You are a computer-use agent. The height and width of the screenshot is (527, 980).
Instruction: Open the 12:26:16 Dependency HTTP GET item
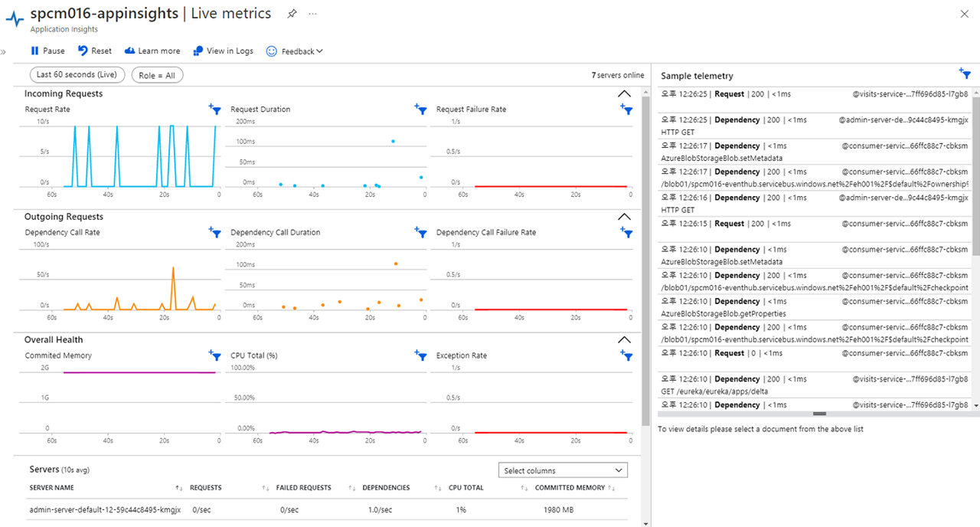tap(815, 204)
